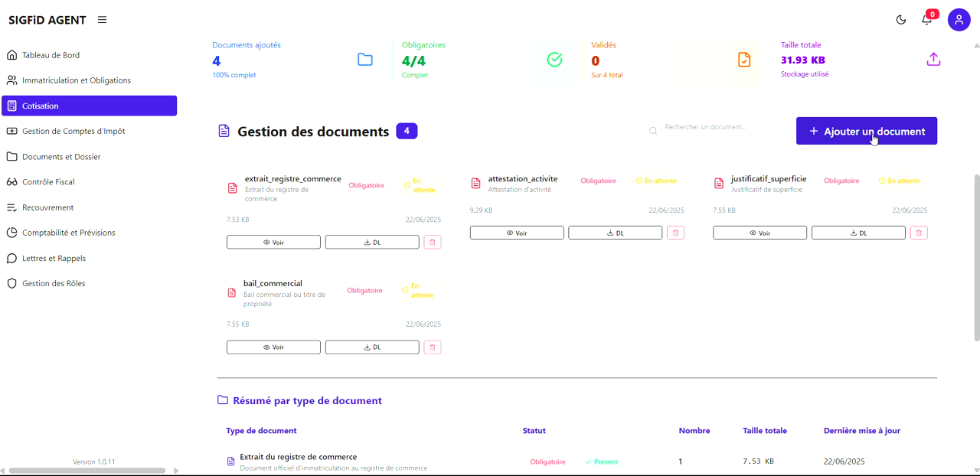Toggle dark mode with the moon icon
Screen dimensions: 980x476
(901, 19)
